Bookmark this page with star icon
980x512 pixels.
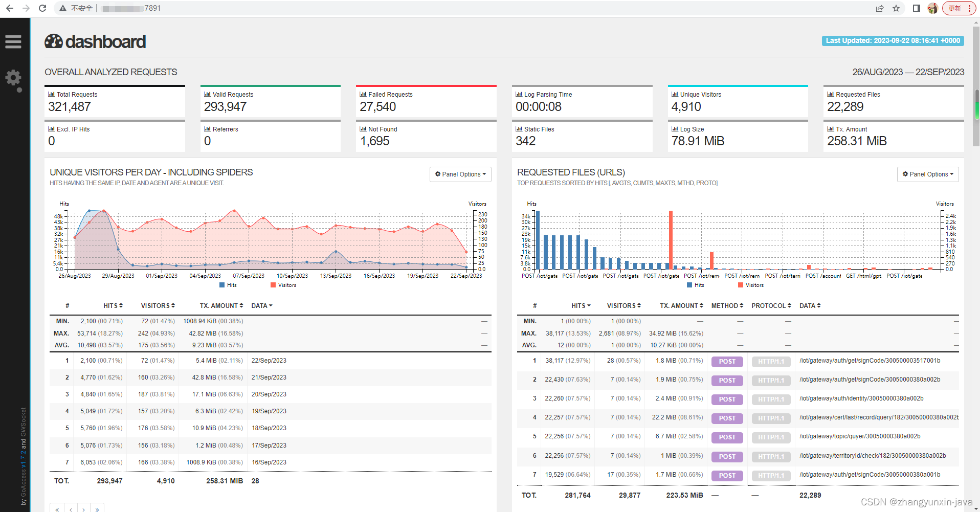[896, 8]
